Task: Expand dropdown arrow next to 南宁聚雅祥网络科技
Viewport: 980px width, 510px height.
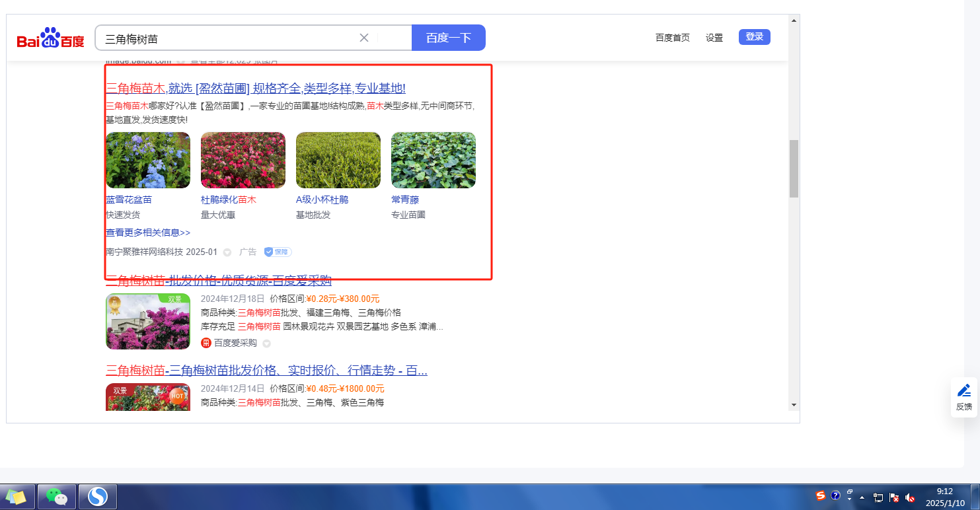Action: [227, 252]
